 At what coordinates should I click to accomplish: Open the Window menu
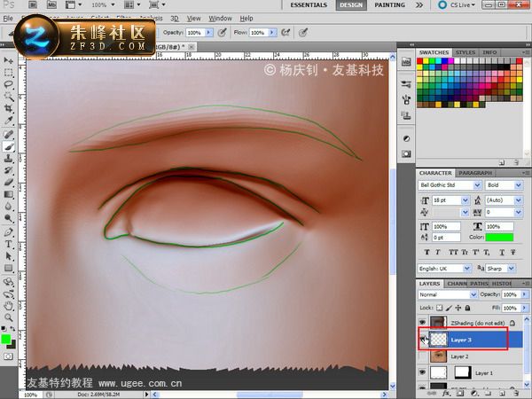[x=220, y=19]
